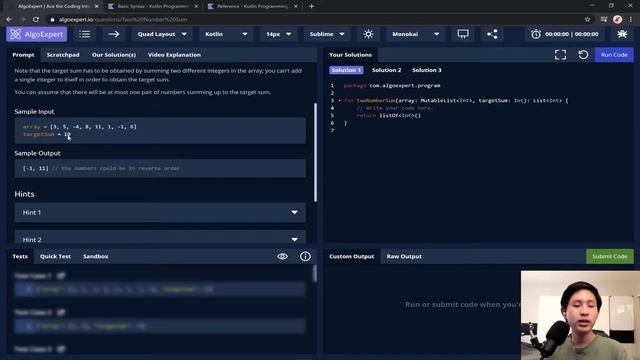Screen dimensions: 640x360
Task: Expand Hint 2
Action: pos(160,238)
